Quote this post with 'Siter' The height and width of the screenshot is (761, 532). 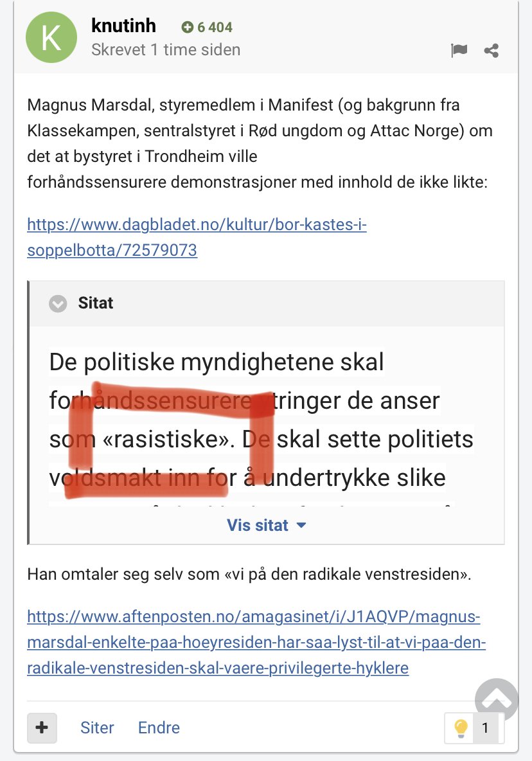[97, 728]
